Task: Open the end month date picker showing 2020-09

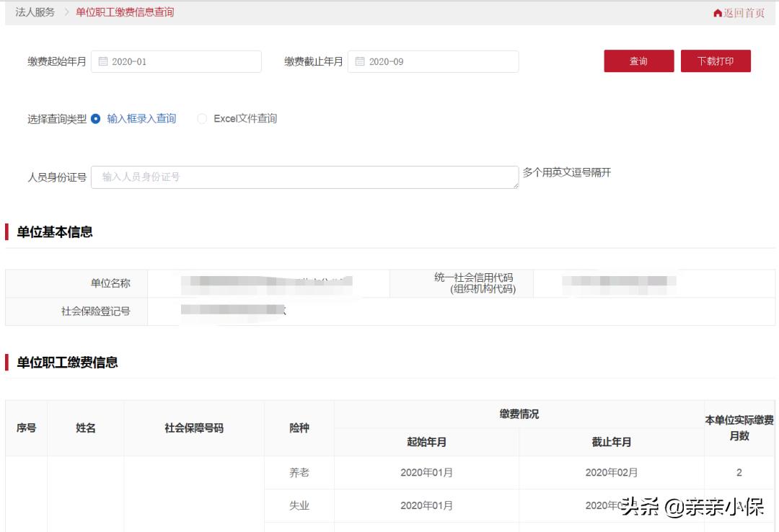Action: coord(433,61)
